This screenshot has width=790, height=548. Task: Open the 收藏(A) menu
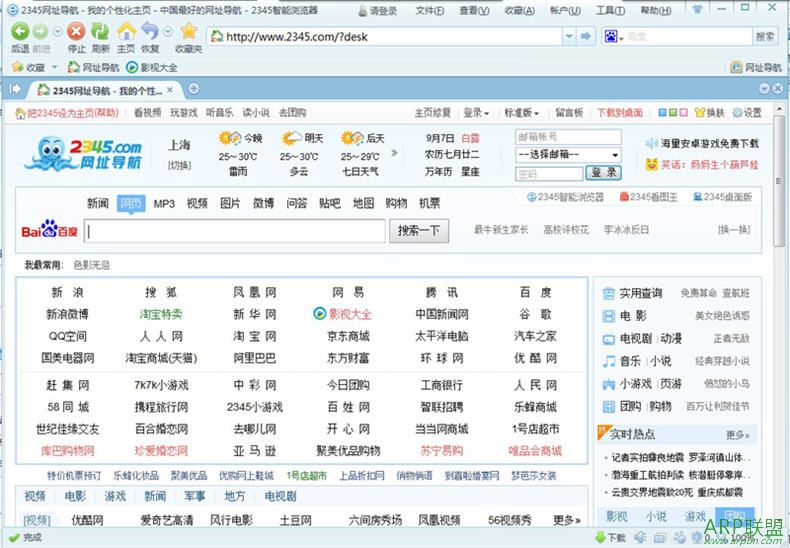(x=519, y=11)
